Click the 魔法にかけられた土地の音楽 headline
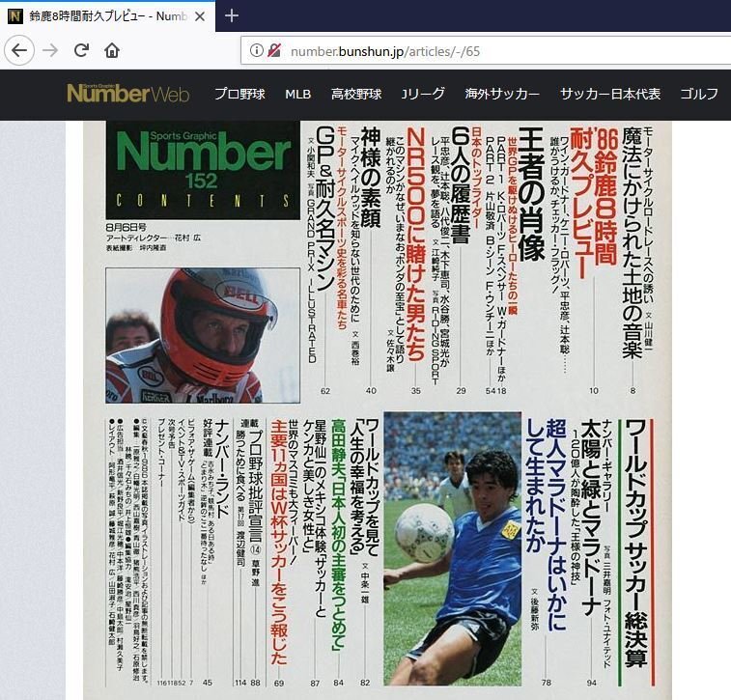The image size is (731, 700). (633, 242)
